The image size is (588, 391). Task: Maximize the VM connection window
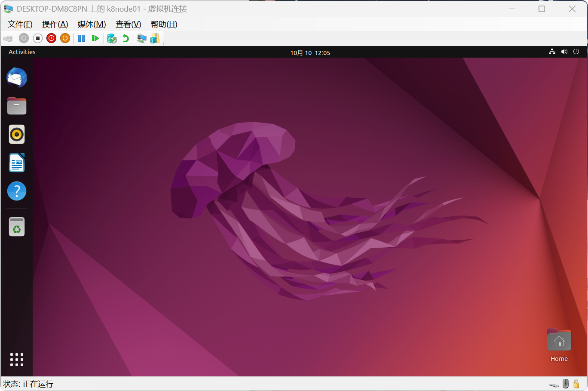[542, 9]
